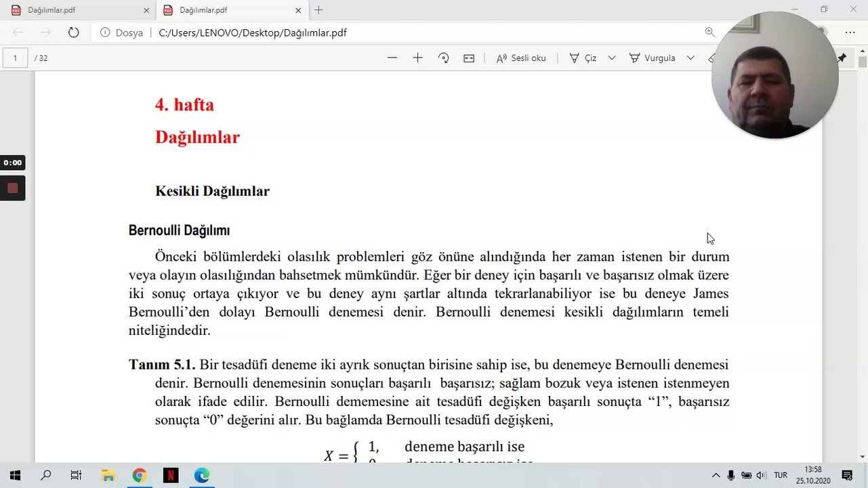
Task: Click the presenter webcam bubble
Action: pyautogui.click(x=774, y=75)
